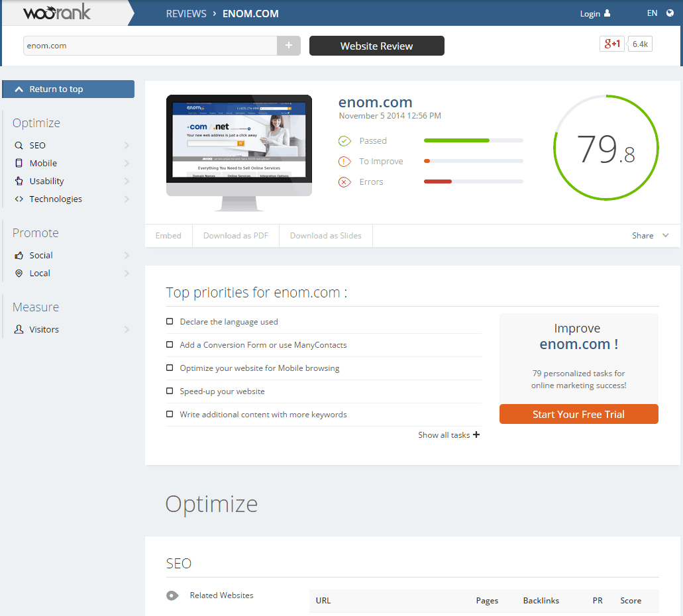
Task: Click the 6.4k share count bubble
Action: pos(640,44)
